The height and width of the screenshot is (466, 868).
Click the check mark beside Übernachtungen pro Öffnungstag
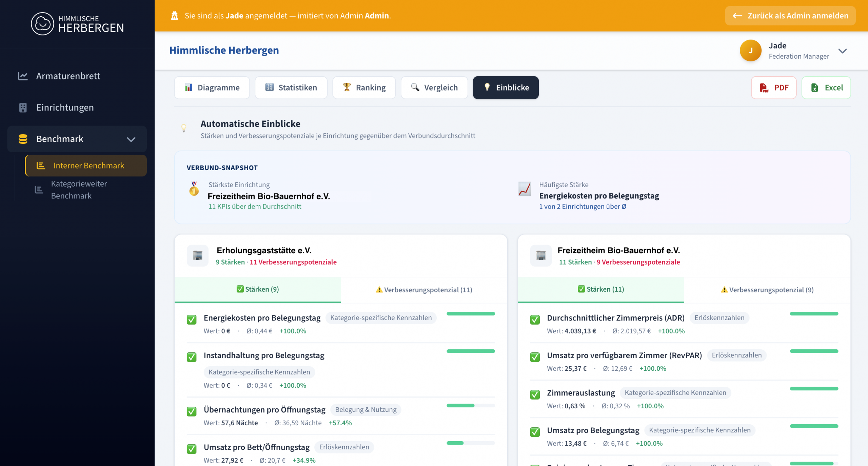pos(192,411)
